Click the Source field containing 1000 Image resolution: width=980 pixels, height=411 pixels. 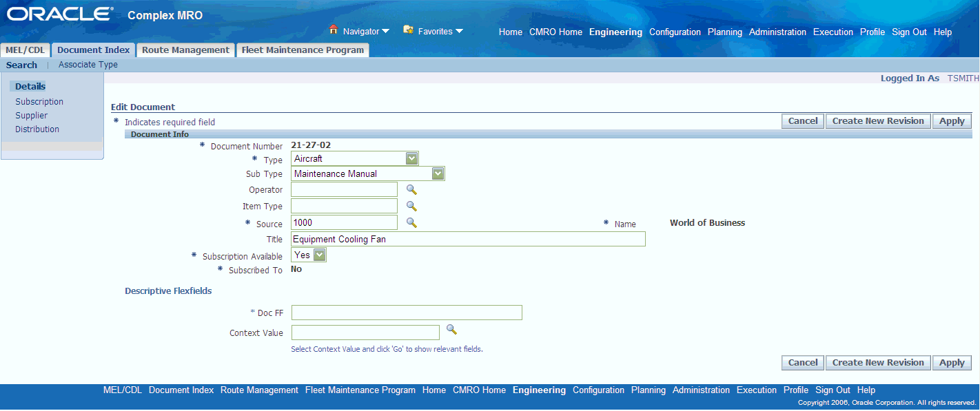(345, 222)
